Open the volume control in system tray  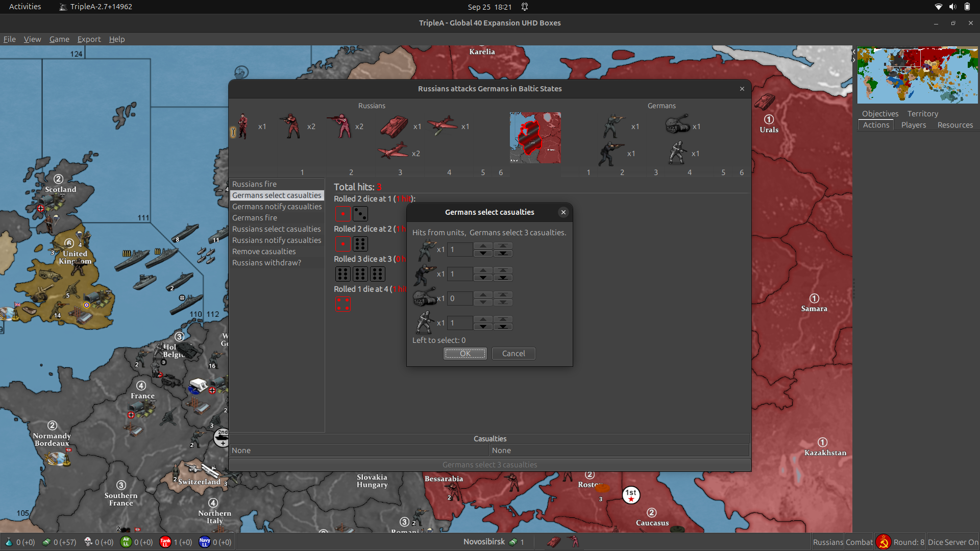(952, 7)
